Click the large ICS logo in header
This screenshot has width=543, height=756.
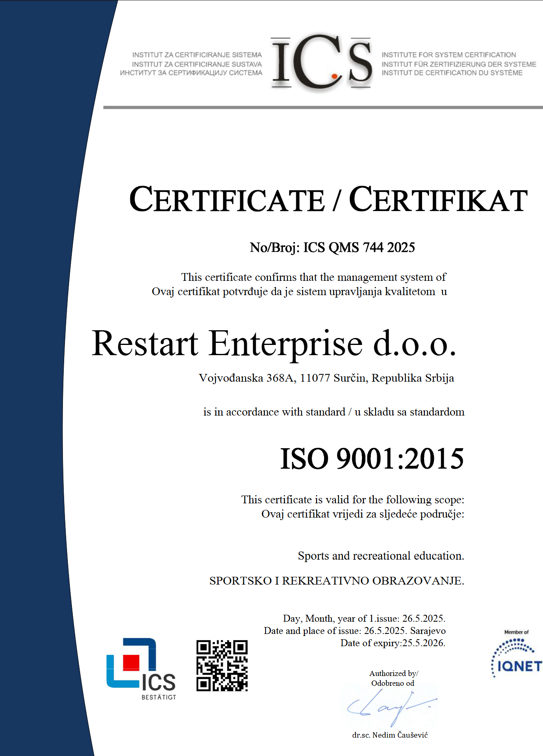[322, 62]
